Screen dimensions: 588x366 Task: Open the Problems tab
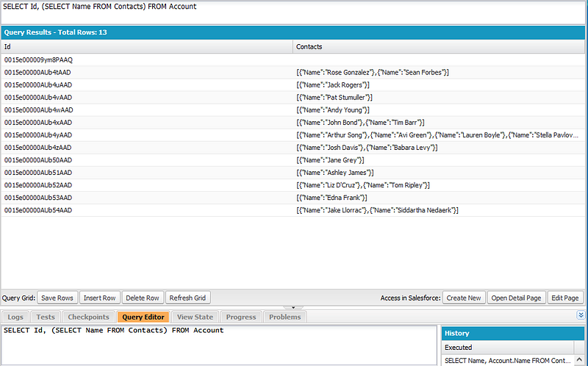click(285, 317)
